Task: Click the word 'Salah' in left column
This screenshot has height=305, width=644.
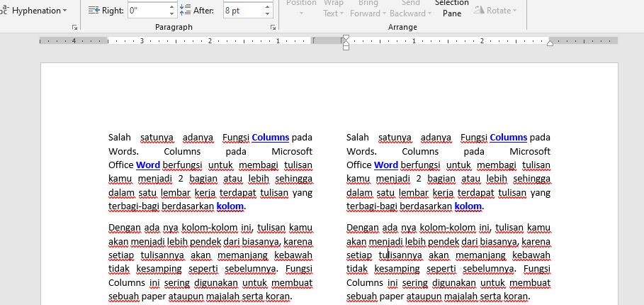Action: point(120,138)
